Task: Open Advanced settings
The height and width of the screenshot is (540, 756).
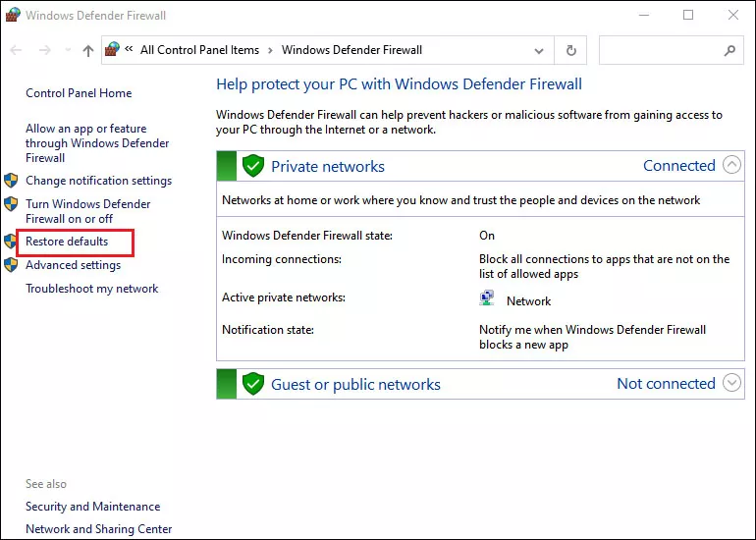Action: click(74, 265)
